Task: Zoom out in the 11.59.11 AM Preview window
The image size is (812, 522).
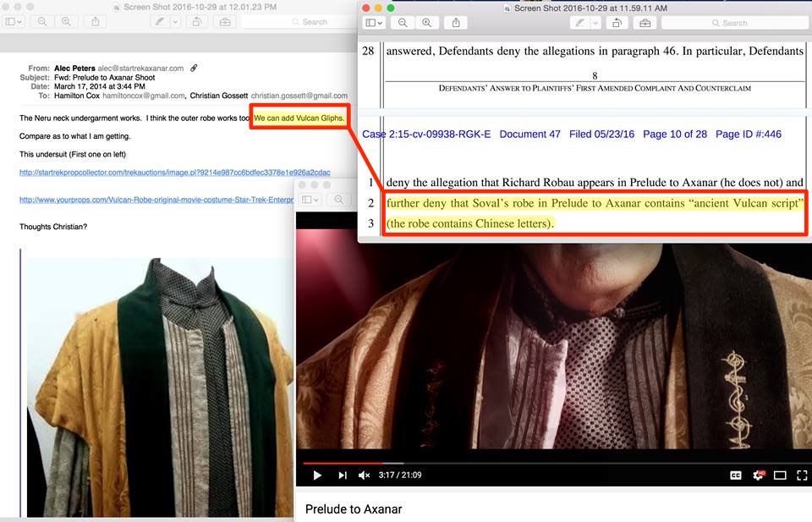Action: point(403,23)
